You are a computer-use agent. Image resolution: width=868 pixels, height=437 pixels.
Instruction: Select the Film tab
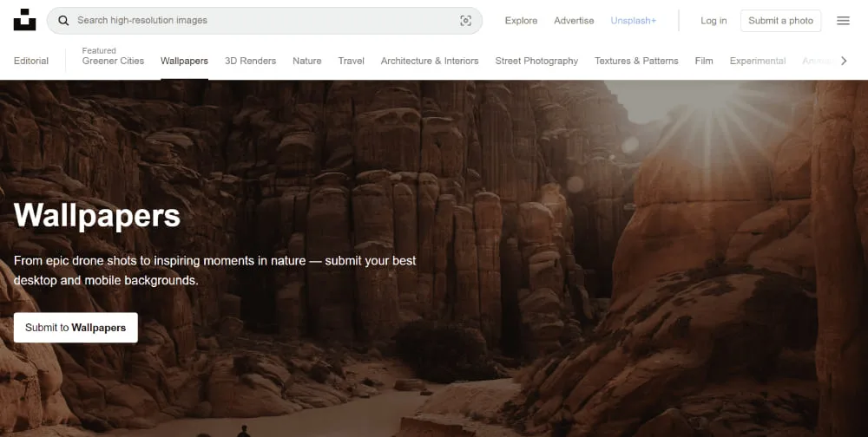coord(704,61)
